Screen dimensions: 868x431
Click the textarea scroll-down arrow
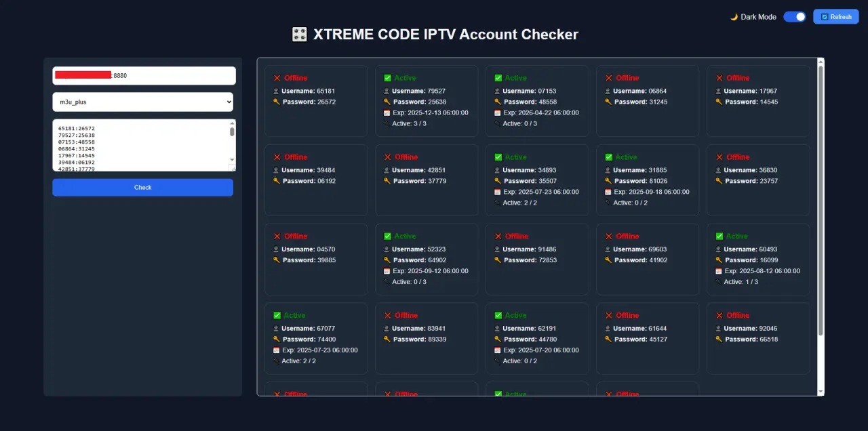coord(232,161)
